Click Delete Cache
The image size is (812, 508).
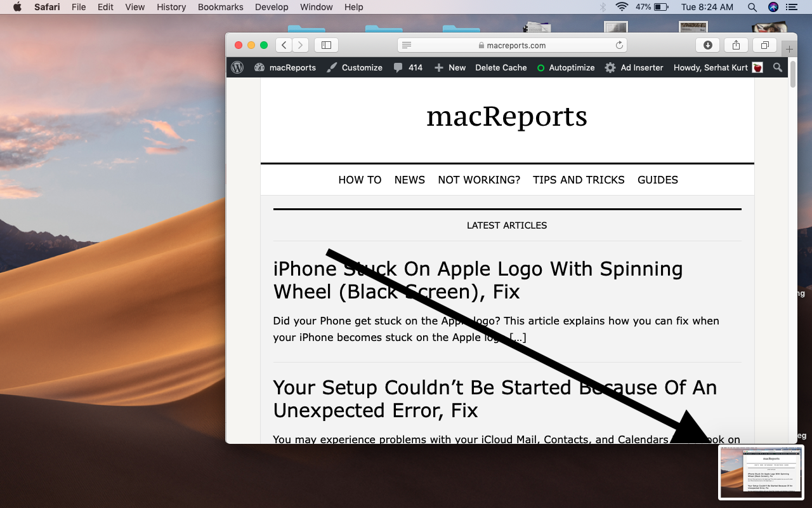coord(501,67)
